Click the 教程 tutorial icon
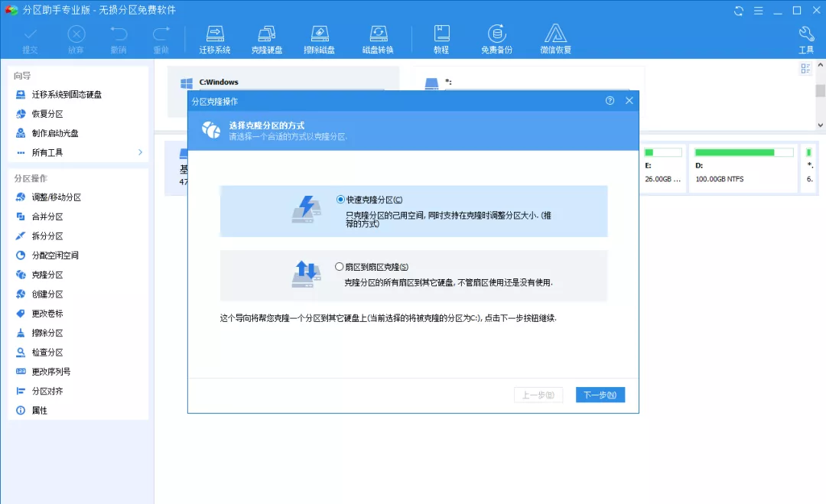 point(441,37)
